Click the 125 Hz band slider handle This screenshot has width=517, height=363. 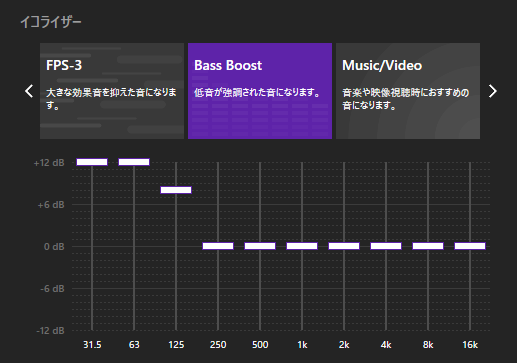[x=176, y=190]
